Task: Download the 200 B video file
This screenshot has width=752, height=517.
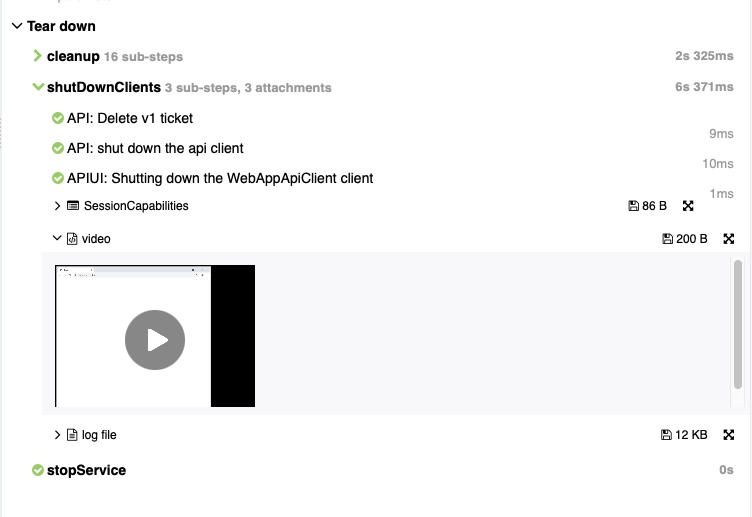Action: coord(667,238)
